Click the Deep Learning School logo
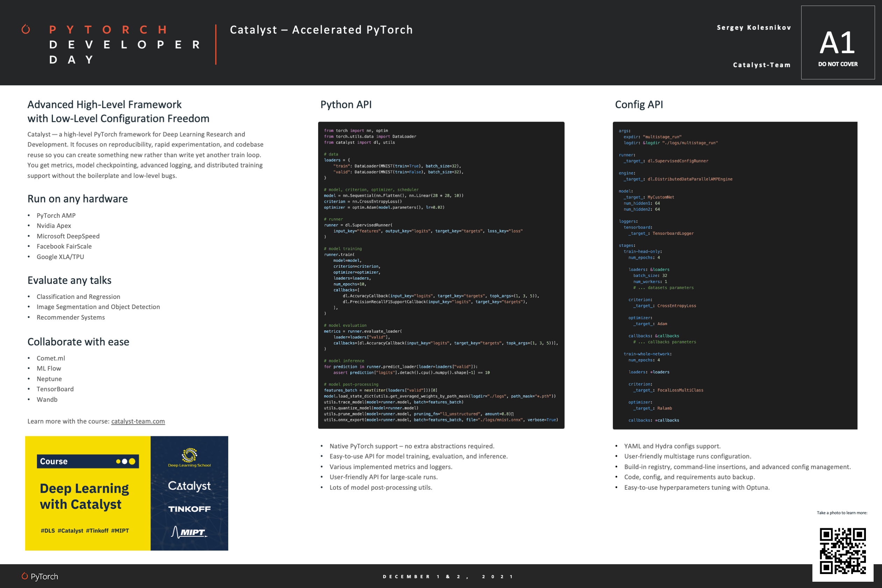882x588 pixels. click(189, 458)
